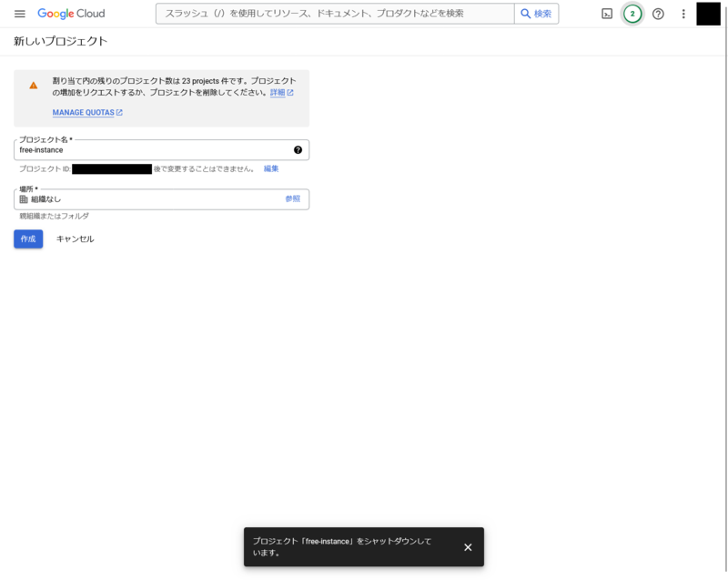The height and width of the screenshot is (580, 728).
Task: Open the help question mark menu
Action: 658,14
